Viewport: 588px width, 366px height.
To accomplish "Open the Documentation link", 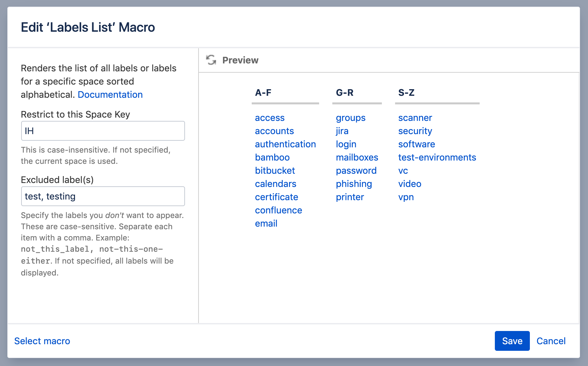I will (110, 95).
